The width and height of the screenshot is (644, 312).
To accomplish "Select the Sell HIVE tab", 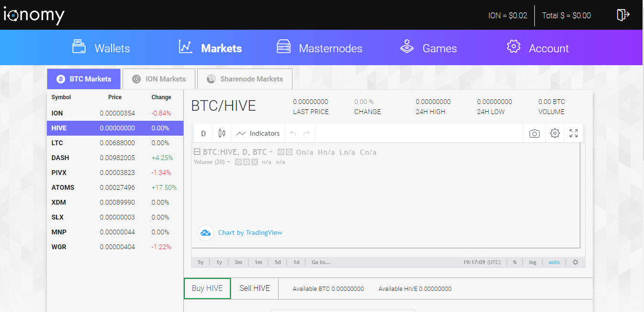I will 255,289.
